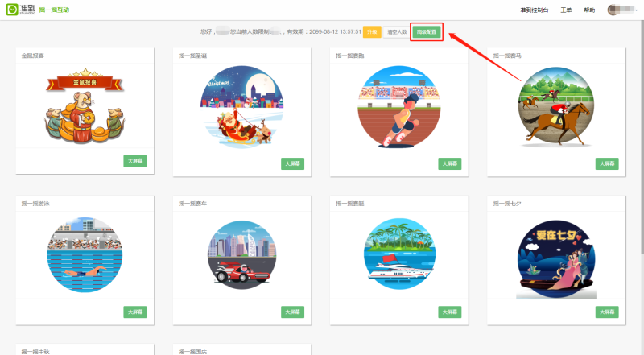Click the validity date 2099-08-12 13:57:51
The image size is (644, 355).
pyautogui.click(x=335, y=31)
